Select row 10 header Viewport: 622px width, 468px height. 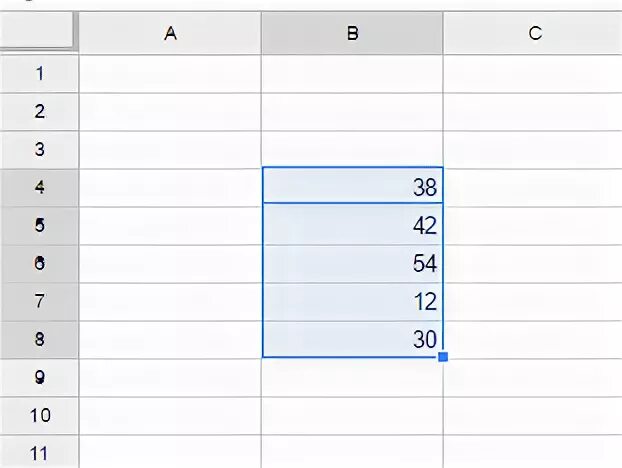pos(39,416)
